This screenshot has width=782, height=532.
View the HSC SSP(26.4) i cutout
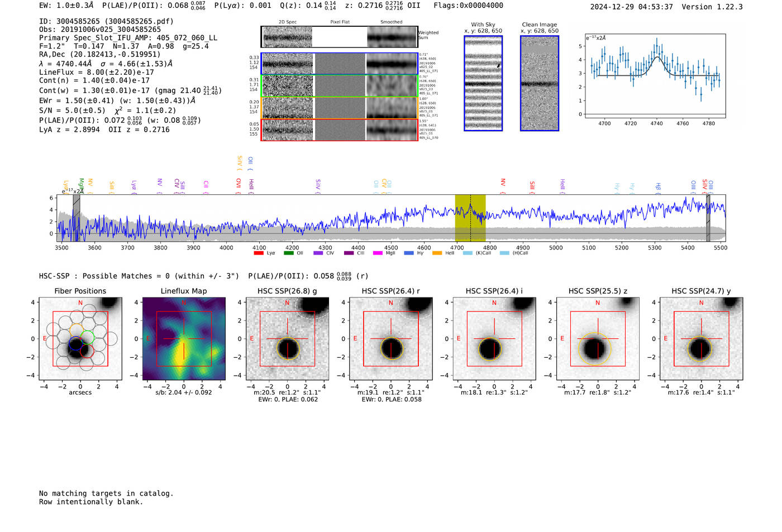(494, 339)
